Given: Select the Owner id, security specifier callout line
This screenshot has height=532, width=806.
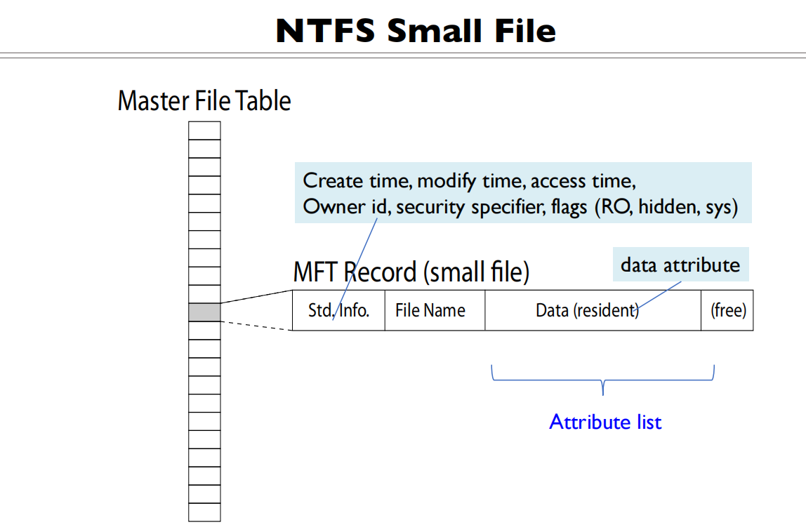Looking at the screenshot, I should pyautogui.click(x=520, y=208).
